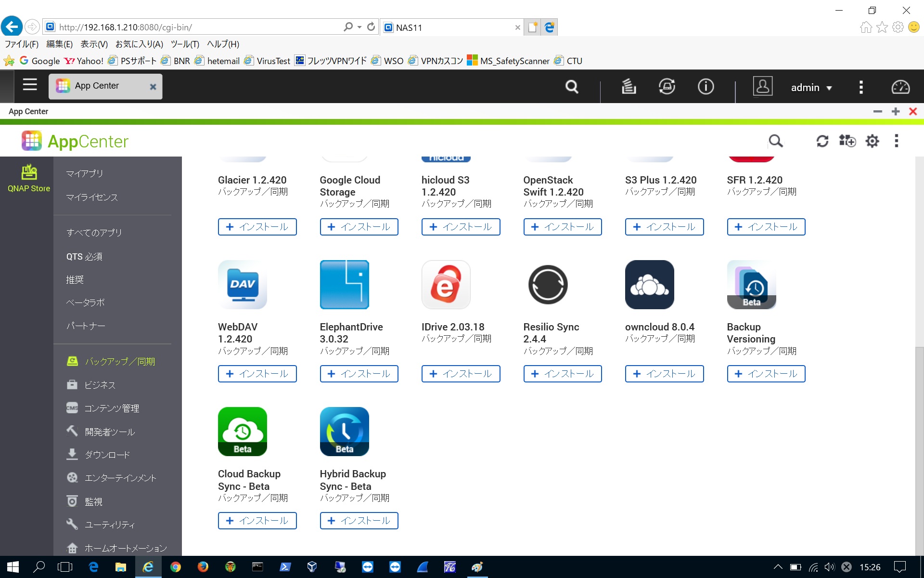Expand the admin account dropdown
The height and width of the screenshot is (578, 924).
[812, 87]
